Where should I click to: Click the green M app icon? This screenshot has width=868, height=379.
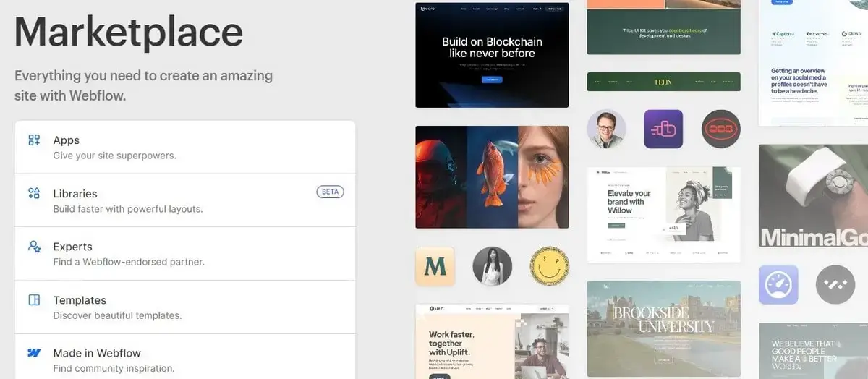click(435, 266)
